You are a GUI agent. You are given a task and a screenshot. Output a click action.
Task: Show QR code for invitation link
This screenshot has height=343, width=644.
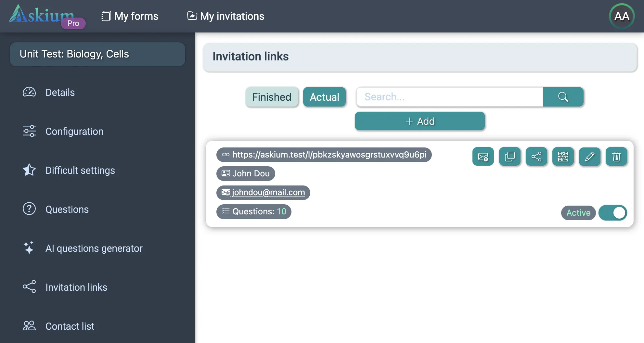click(563, 157)
